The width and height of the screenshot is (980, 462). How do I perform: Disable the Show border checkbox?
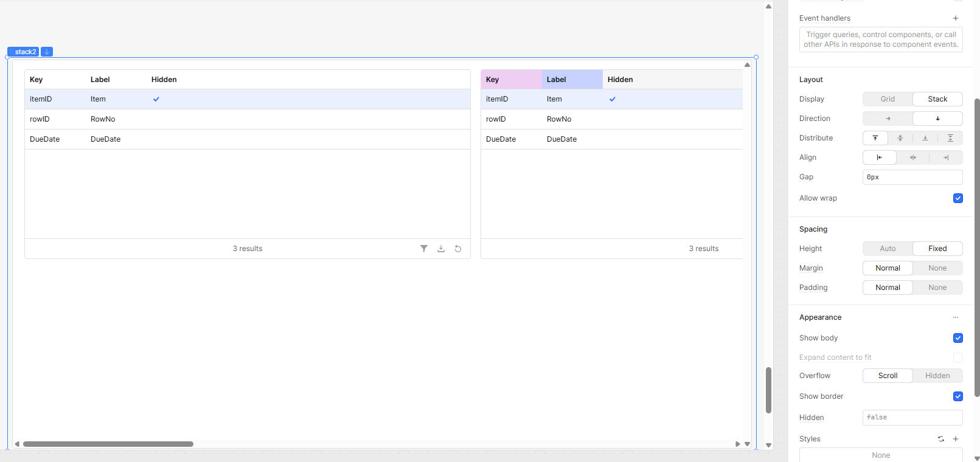pos(958,396)
